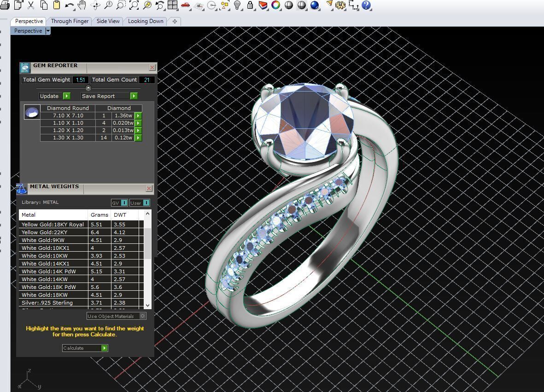Open the Layers icon
This screenshot has width=544, height=392.
pos(263,5)
